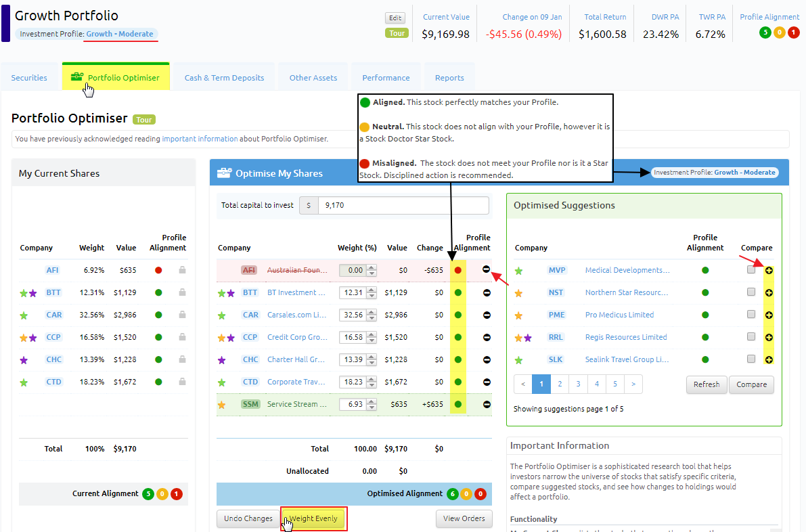Add MVP suggestion with plus icon

(769, 270)
